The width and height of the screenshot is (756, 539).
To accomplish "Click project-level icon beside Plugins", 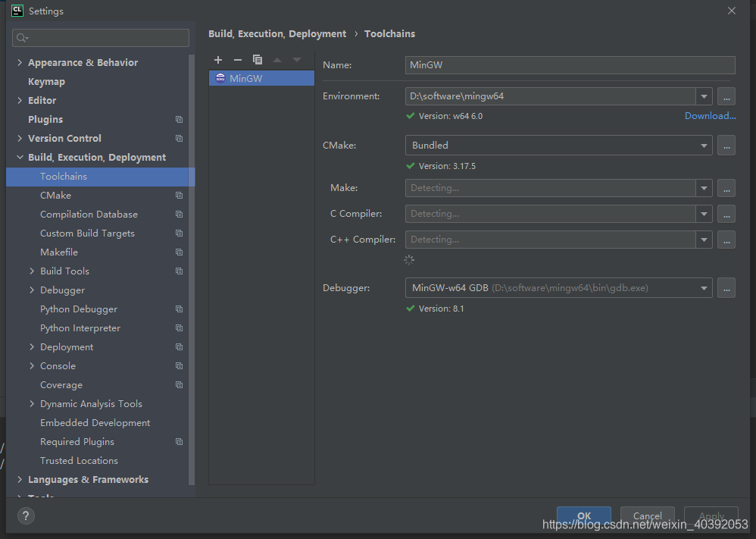I will (x=180, y=119).
